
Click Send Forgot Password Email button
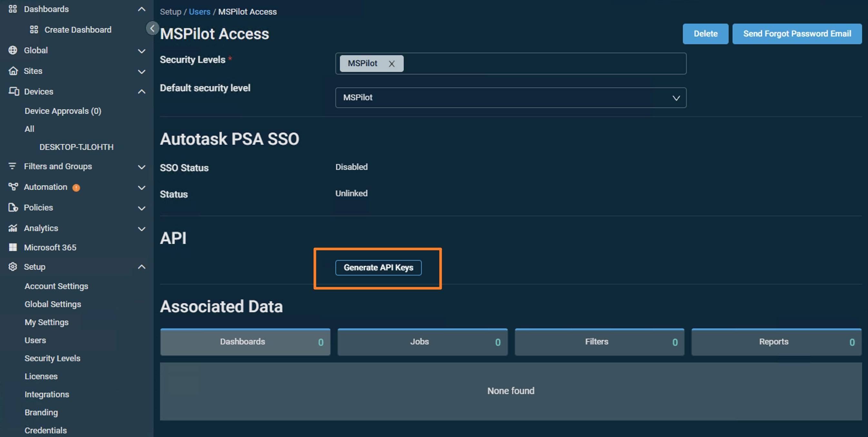tap(797, 34)
